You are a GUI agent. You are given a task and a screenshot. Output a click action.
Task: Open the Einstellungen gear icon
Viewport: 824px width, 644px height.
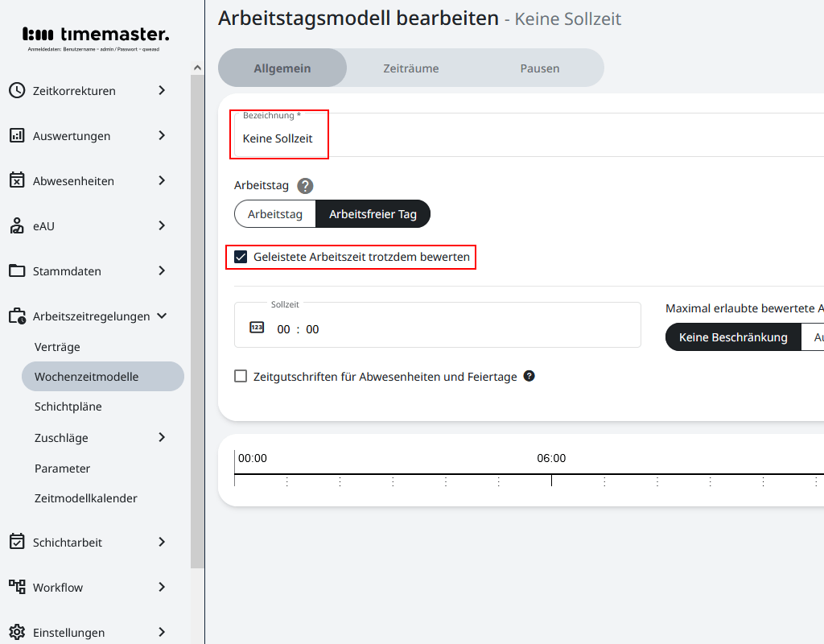[x=18, y=633]
